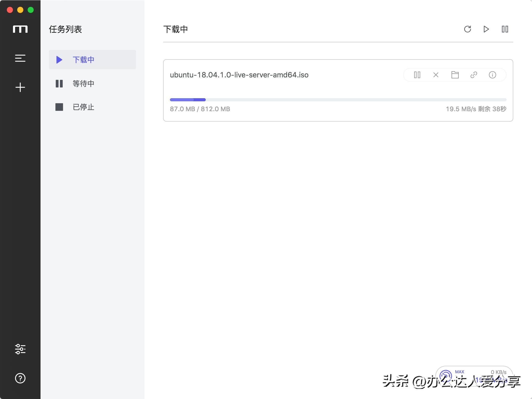Pause all tasks from the header
The image size is (532, 399).
pos(505,29)
